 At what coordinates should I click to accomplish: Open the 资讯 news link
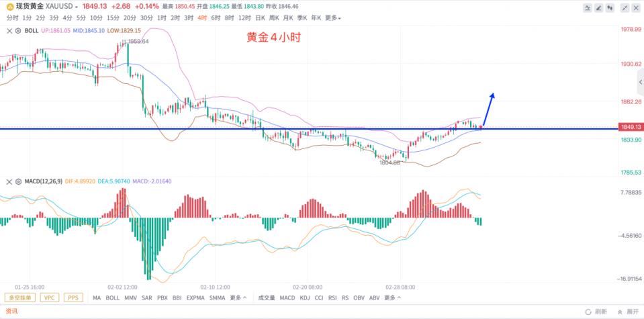pyautogui.click(x=11, y=312)
